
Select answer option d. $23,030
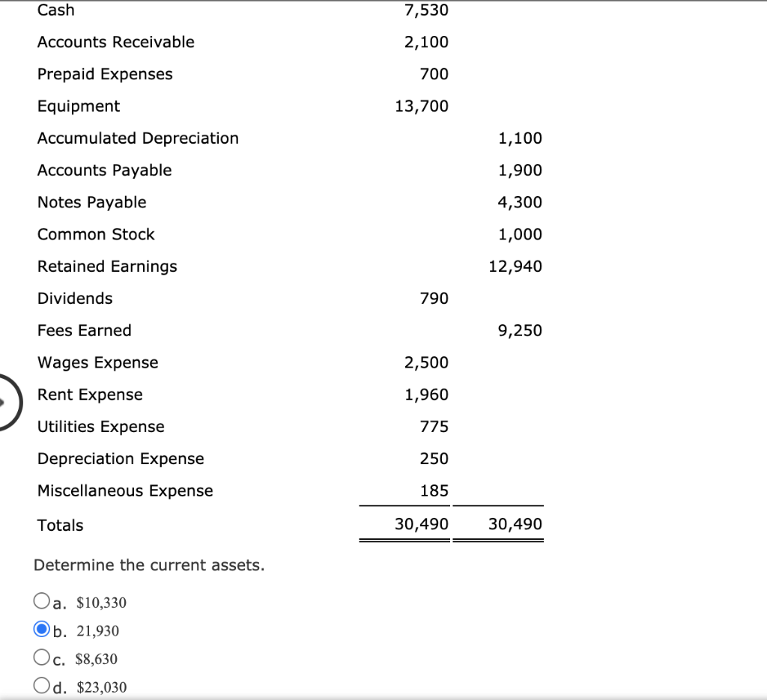point(41,684)
